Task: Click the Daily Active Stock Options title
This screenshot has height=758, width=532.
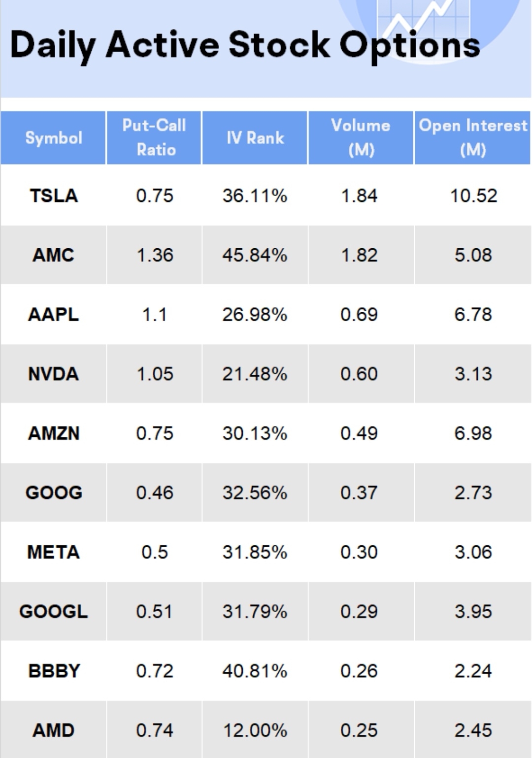Action: [245, 45]
